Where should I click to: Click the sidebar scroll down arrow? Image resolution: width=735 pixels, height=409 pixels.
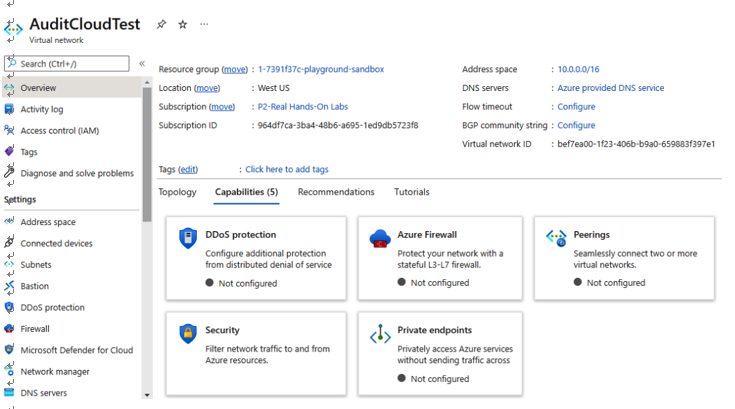(147, 395)
